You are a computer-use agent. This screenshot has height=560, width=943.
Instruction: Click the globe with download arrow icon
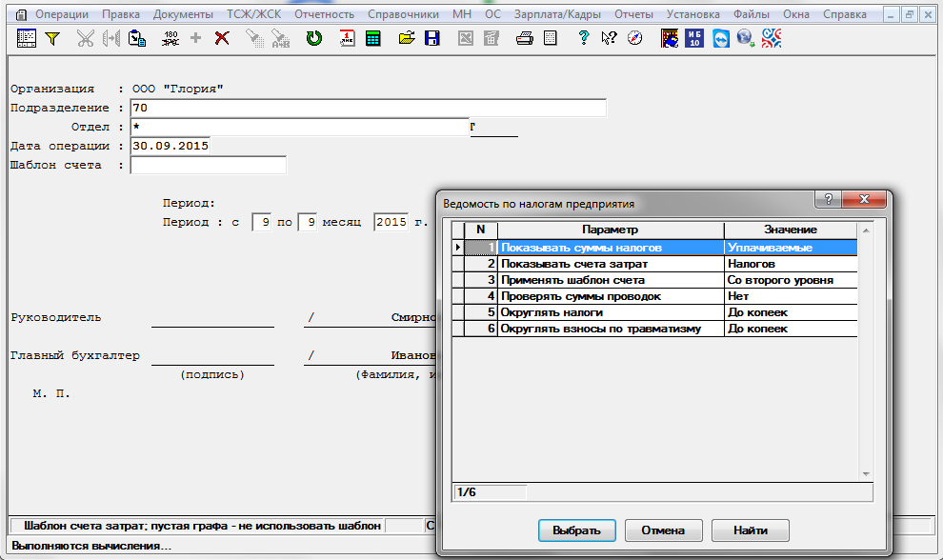[x=747, y=38]
